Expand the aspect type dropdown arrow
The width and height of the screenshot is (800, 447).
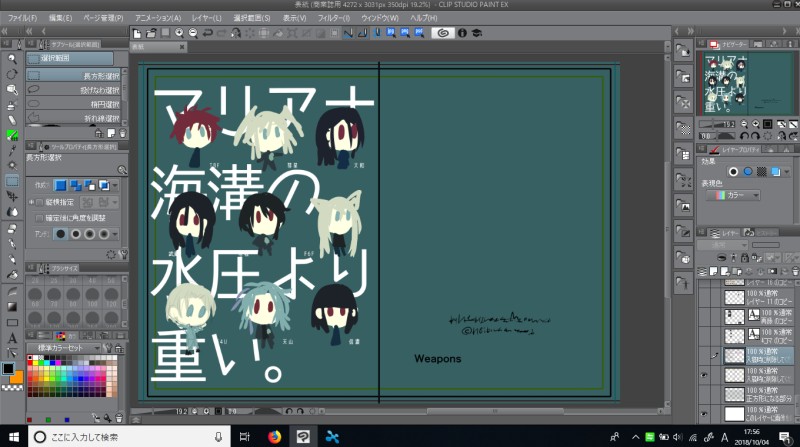[115, 203]
